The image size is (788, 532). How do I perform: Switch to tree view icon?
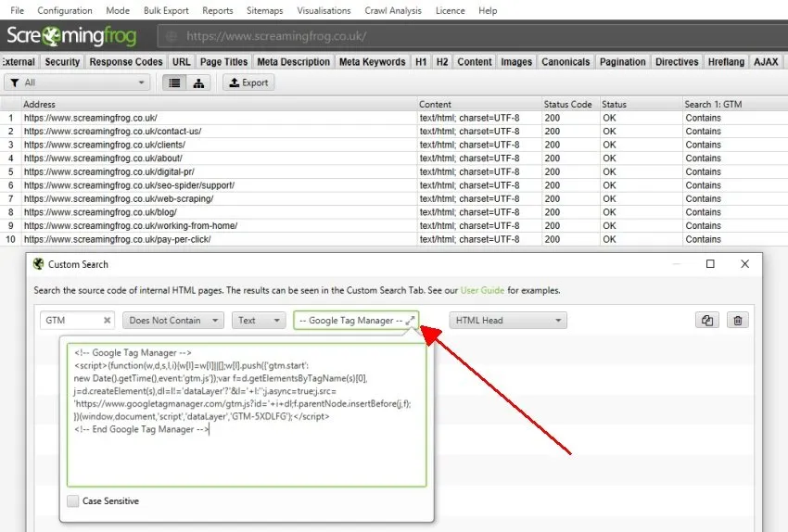[198, 82]
